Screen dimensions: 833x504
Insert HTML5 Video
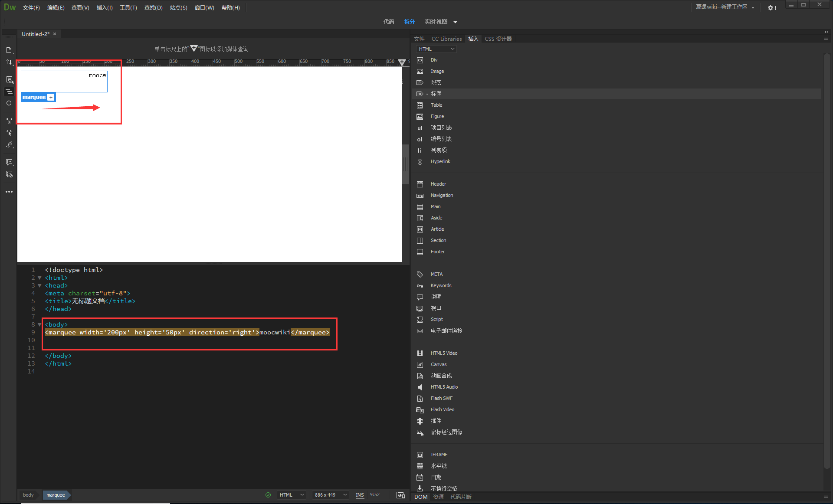pos(444,353)
